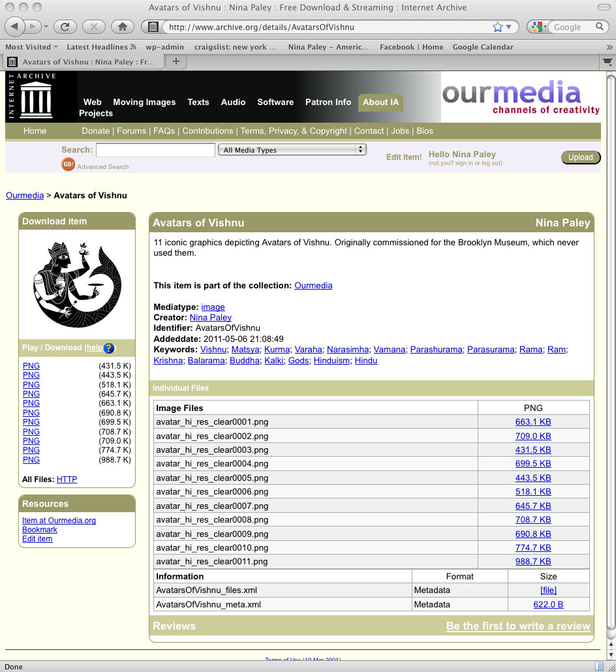
Task: Open the search engine selector dropdown
Action: tap(538, 27)
